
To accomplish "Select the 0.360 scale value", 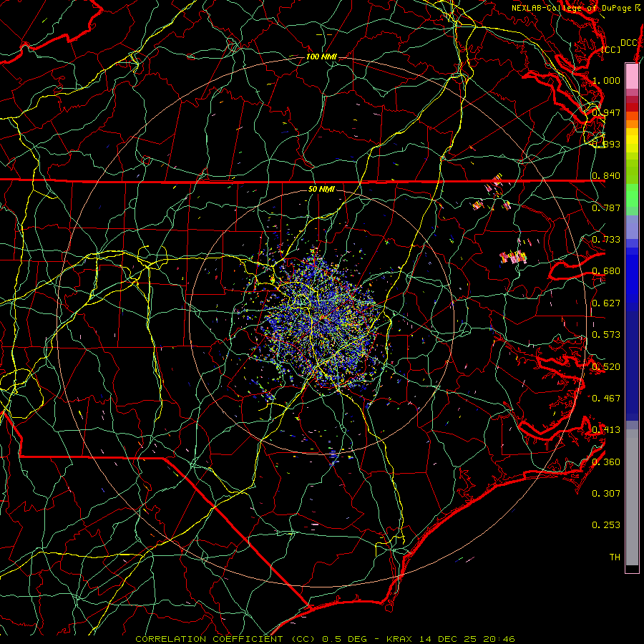I will coord(606,462).
